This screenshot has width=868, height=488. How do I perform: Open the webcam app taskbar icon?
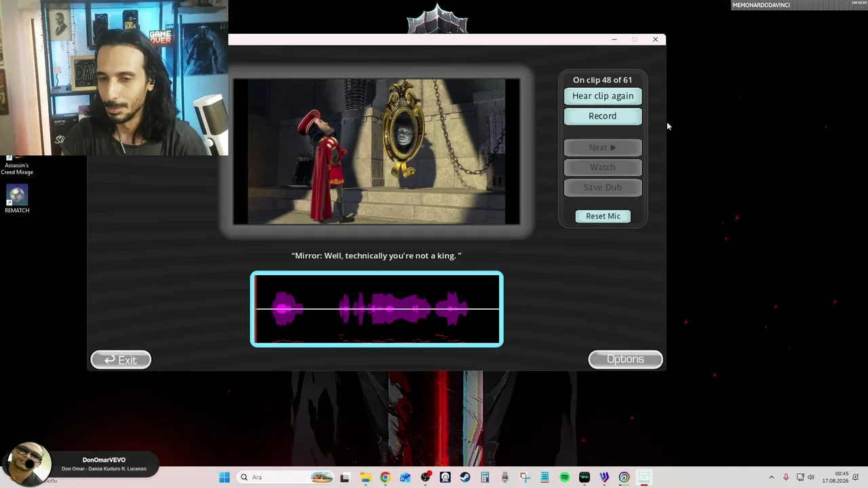point(445,477)
